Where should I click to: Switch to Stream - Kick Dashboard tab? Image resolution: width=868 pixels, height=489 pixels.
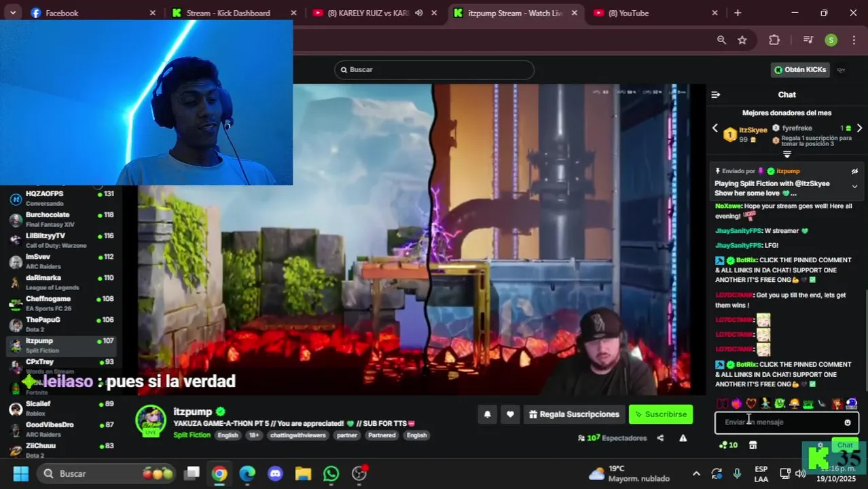[x=234, y=13]
